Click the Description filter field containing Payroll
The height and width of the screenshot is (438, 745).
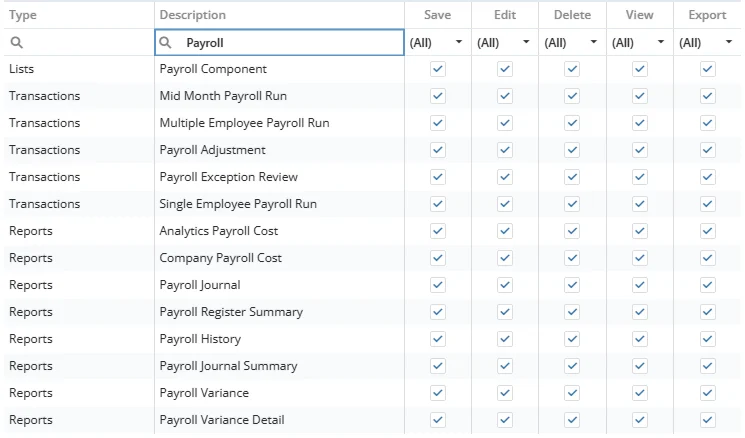point(279,42)
